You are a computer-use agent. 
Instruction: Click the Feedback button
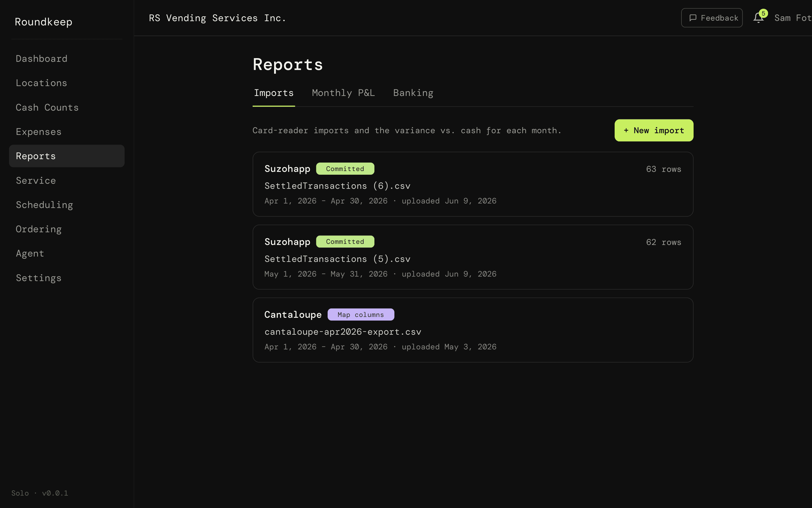point(712,18)
